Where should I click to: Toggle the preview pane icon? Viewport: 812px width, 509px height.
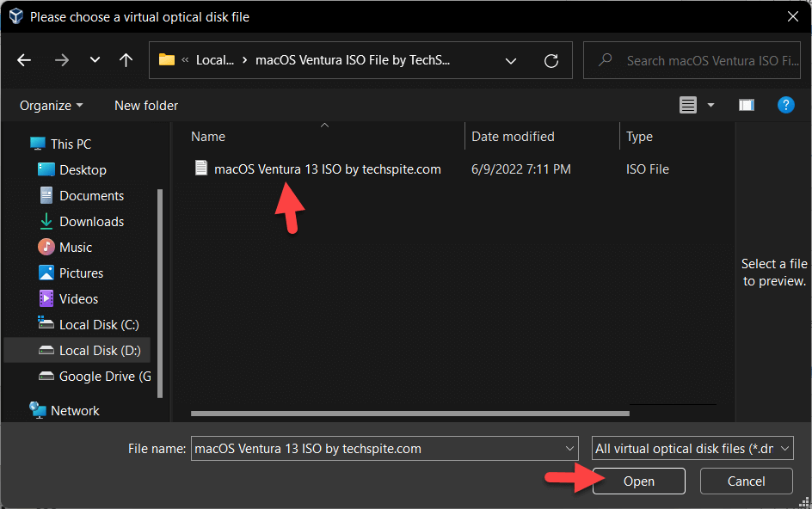(746, 105)
